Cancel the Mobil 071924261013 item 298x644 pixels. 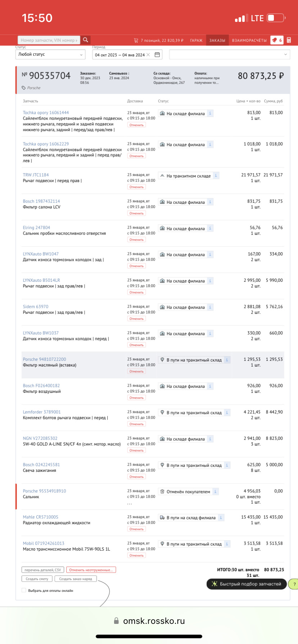click(x=136, y=556)
